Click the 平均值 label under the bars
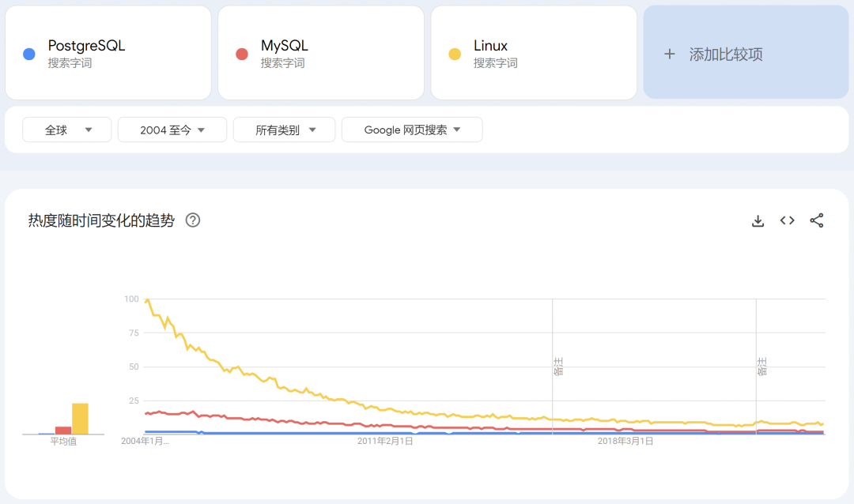This screenshot has height=504, width=854. [x=63, y=442]
